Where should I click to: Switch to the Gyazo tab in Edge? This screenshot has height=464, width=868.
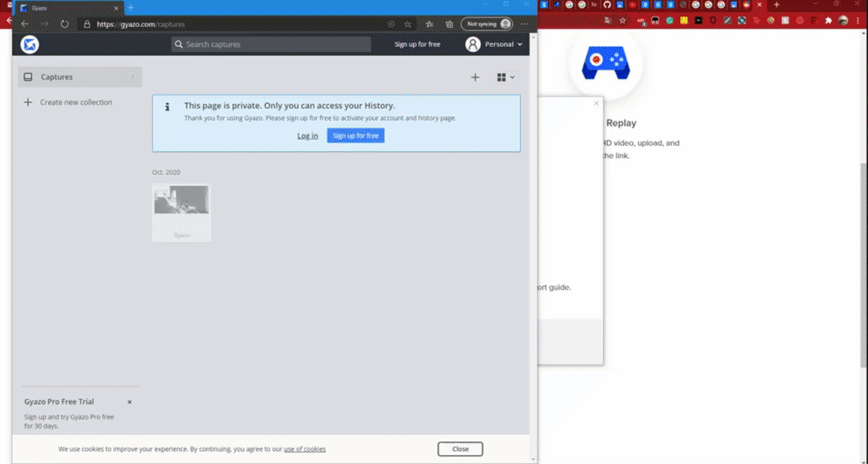pos(69,9)
